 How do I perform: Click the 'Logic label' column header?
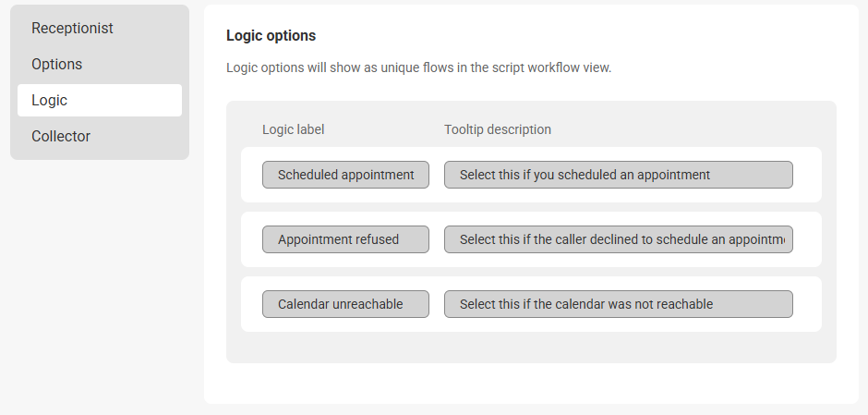[x=293, y=129]
